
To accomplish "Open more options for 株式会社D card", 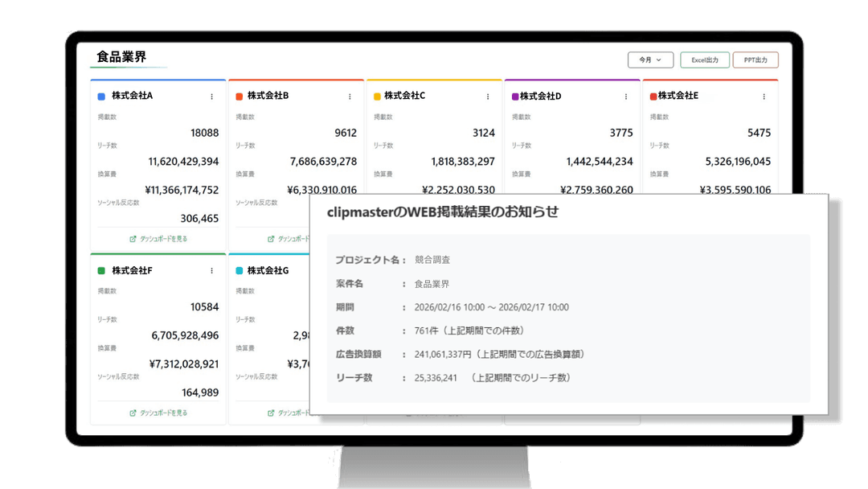I will (626, 97).
